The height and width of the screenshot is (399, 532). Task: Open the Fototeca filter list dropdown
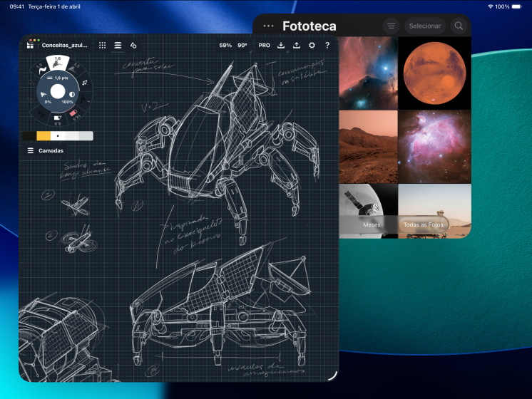click(391, 26)
